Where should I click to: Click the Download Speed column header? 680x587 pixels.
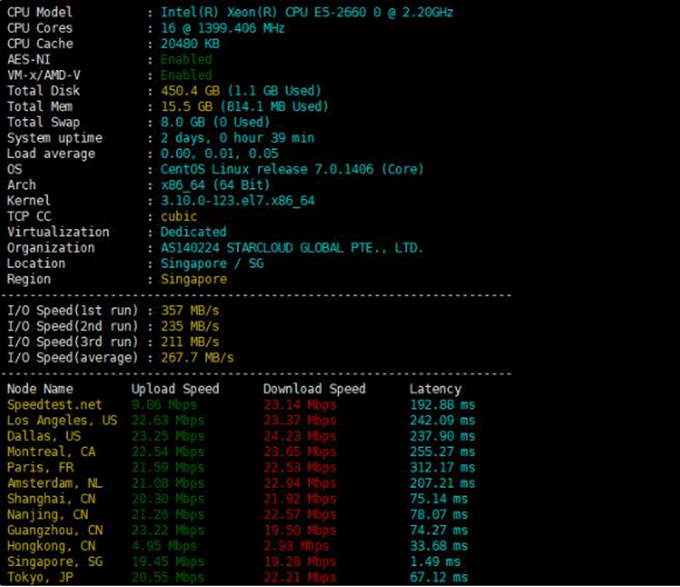[314, 389]
